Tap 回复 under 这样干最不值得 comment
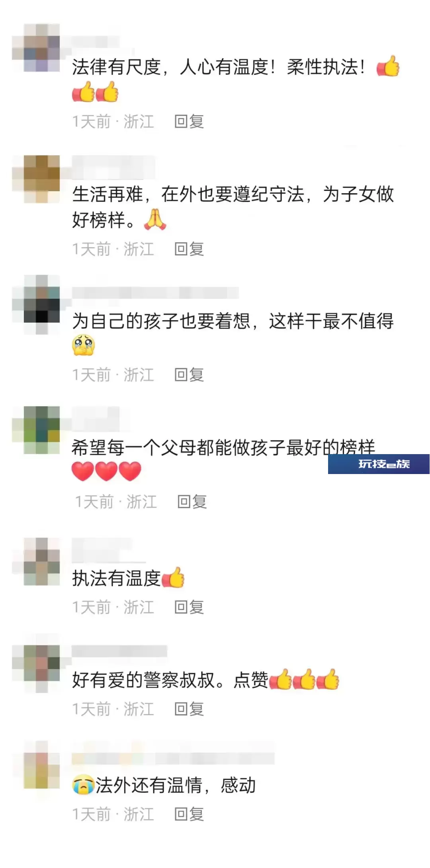This screenshot has height=868, width=430. [x=189, y=374]
